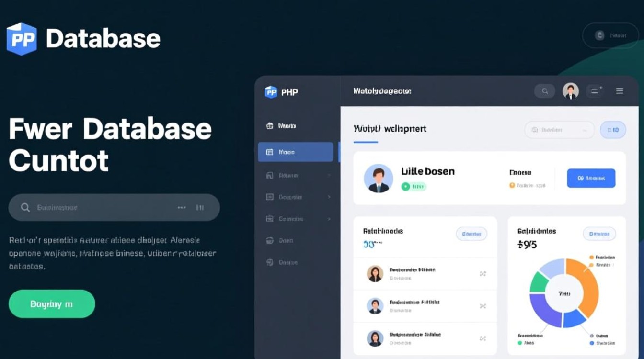Open the hamburger menu in dashboard header
Viewport: 644px width, 359px height.
[620, 91]
